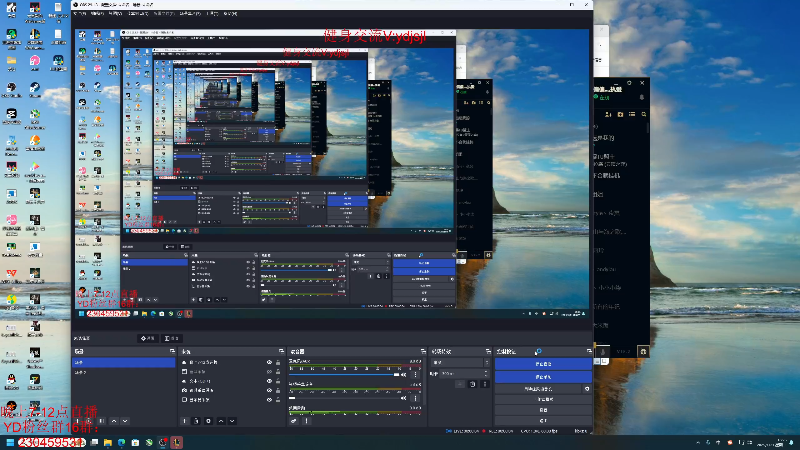The height and width of the screenshot is (450, 800).
Task: Click the Studio Mode button in Controls
Action: click(x=543, y=399)
